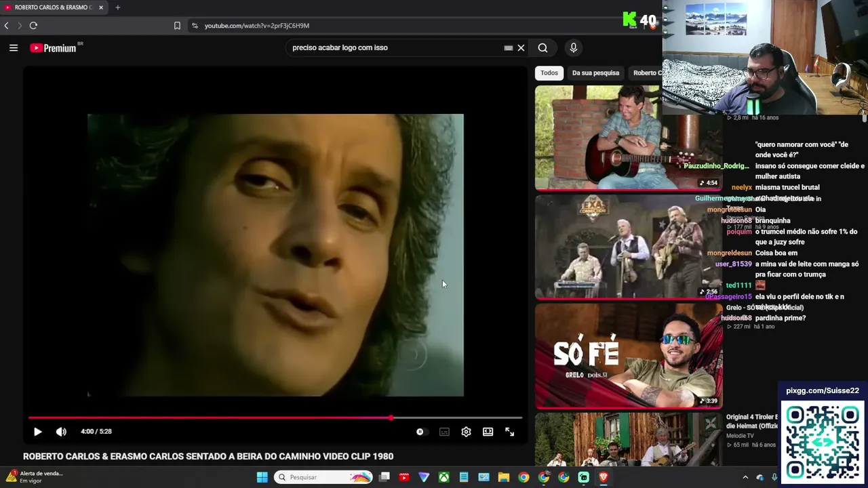Select the Roberto Carlos & Erasmo tab
Viewport: 868px width, 488px height.
point(54,7)
